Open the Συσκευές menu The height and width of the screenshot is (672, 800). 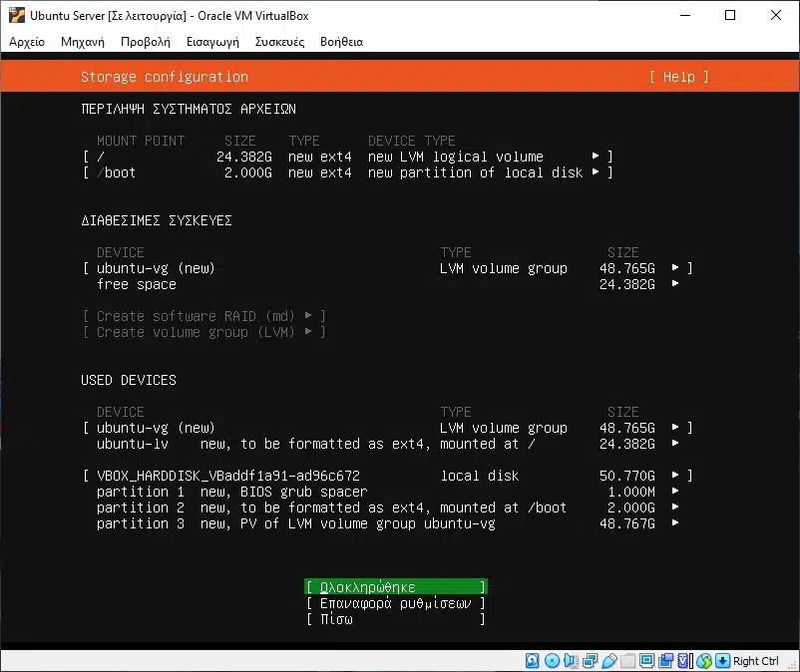(x=279, y=42)
